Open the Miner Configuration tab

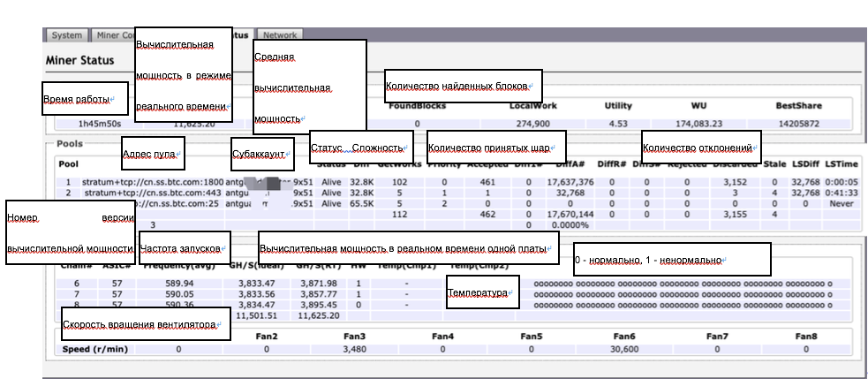click(113, 35)
